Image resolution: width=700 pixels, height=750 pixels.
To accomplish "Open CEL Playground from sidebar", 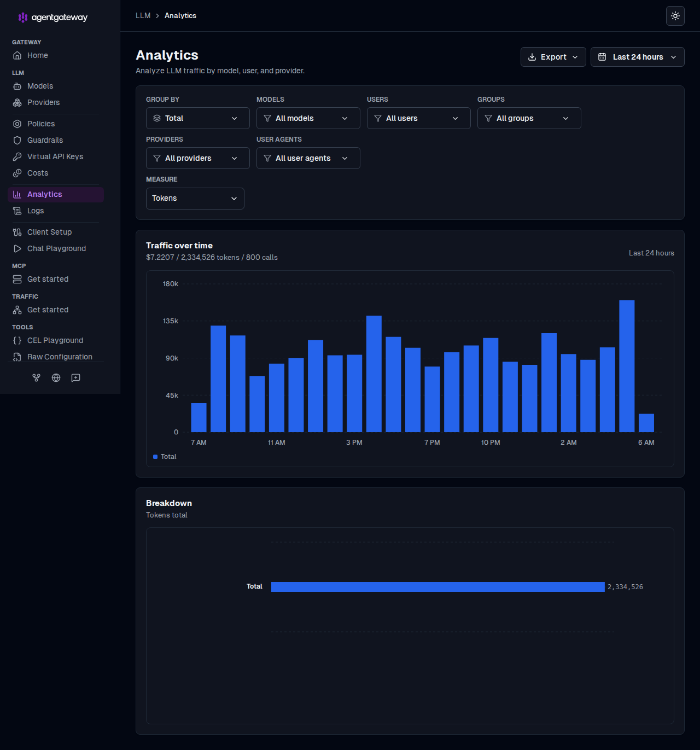I will [56, 340].
